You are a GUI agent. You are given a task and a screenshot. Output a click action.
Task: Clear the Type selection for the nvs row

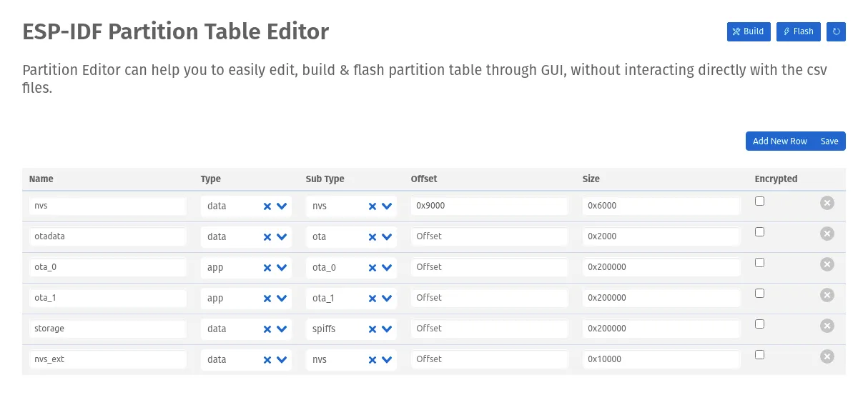(267, 206)
